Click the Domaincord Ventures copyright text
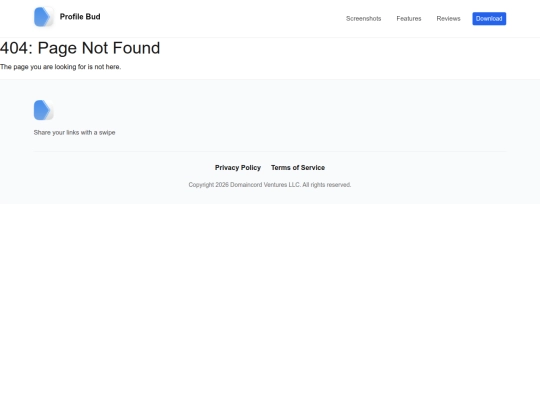 tap(270, 185)
